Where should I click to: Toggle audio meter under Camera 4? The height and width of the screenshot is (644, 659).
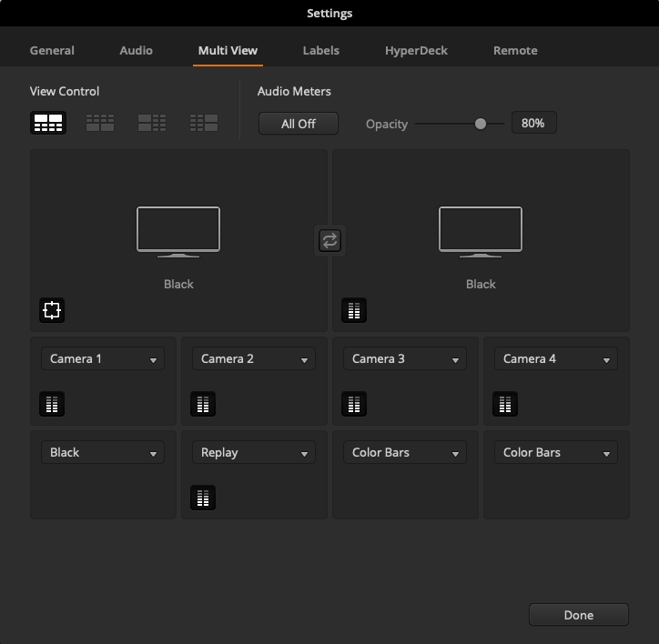(505, 404)
